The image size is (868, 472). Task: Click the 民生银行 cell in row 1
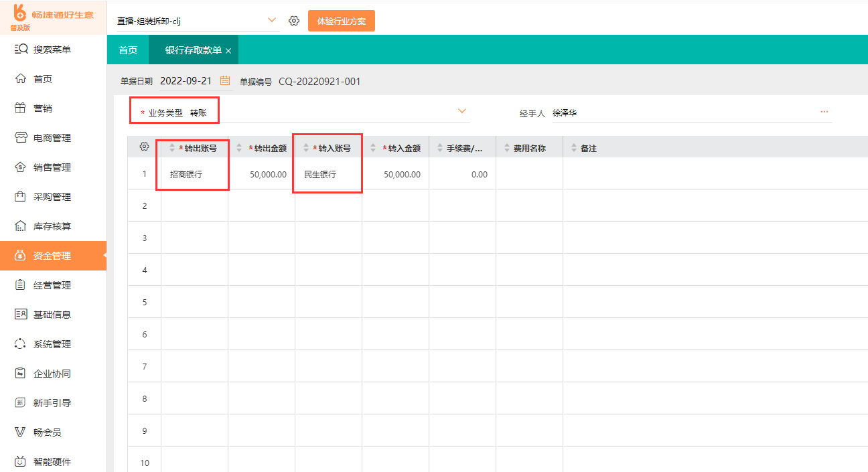click(328, 174)
